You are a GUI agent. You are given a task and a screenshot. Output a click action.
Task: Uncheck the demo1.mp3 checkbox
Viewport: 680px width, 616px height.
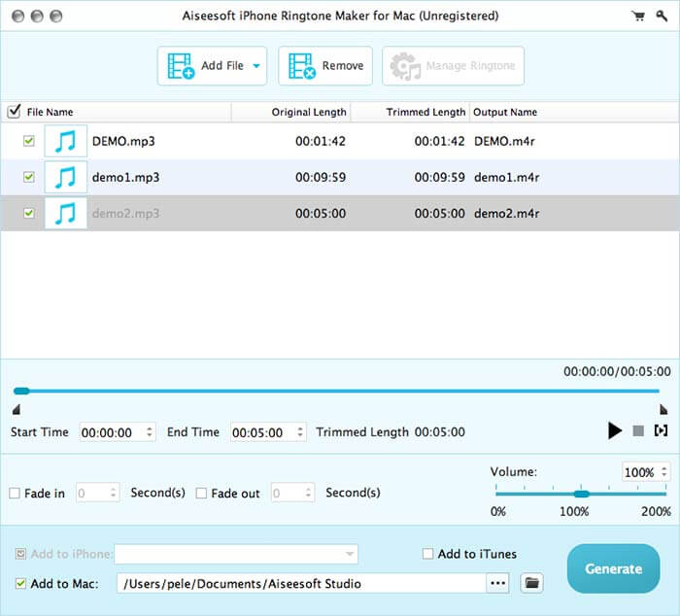(x=28, y=177)
